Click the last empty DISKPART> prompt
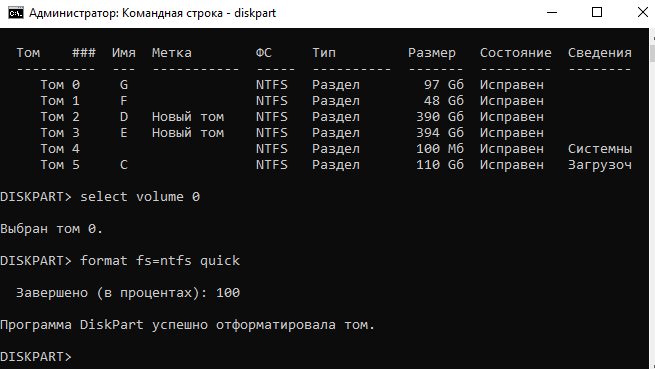This screenshot has width=655, height=369. point(36,357)
